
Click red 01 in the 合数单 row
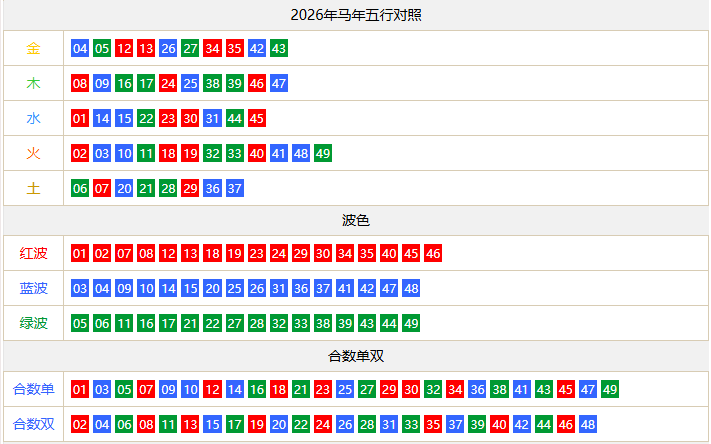click(80, 389)
